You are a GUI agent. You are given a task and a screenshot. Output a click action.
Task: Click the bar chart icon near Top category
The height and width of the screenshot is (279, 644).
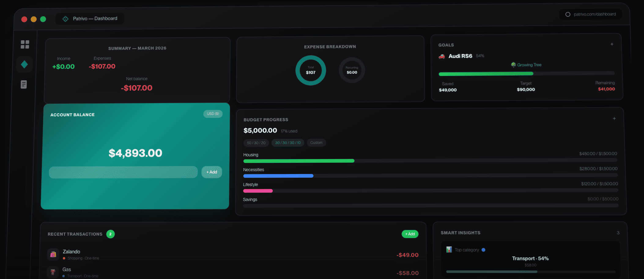449,249
